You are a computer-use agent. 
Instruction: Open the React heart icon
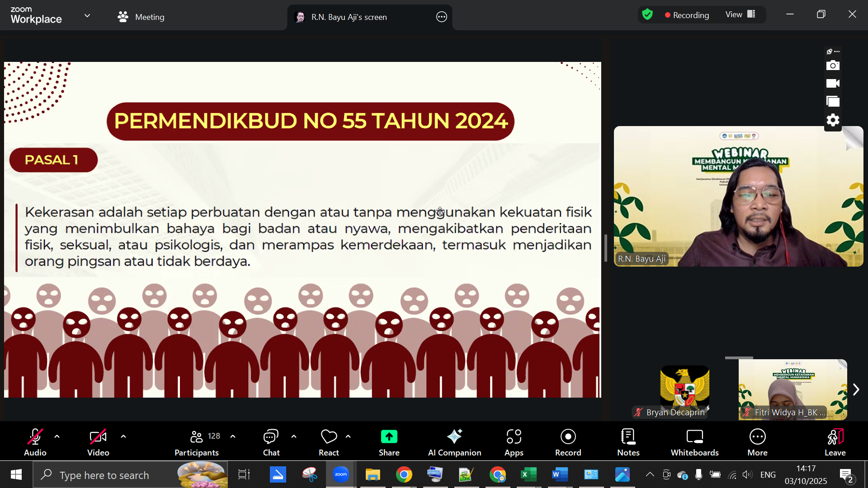[329, 436]
